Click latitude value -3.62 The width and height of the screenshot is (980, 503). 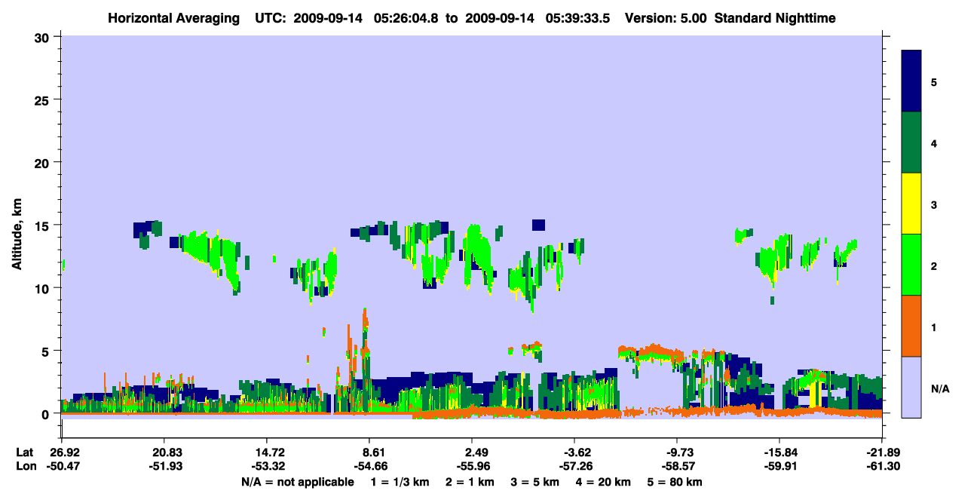tap(574, 452)
